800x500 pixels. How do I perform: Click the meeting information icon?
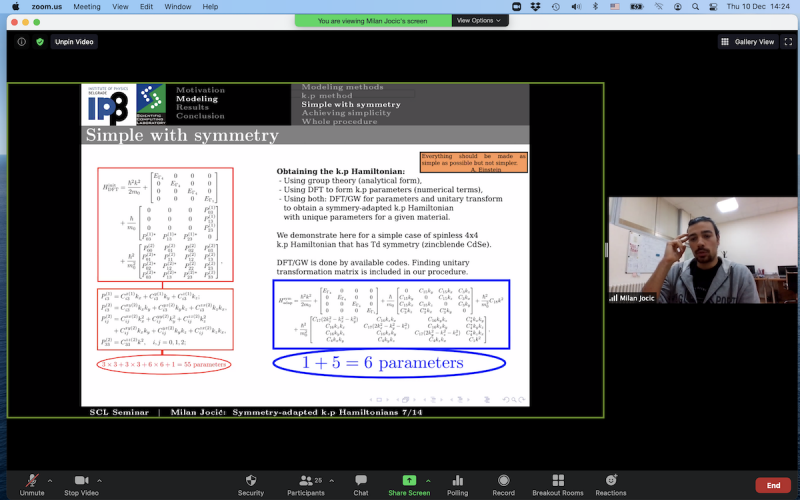tap(21, 42)
